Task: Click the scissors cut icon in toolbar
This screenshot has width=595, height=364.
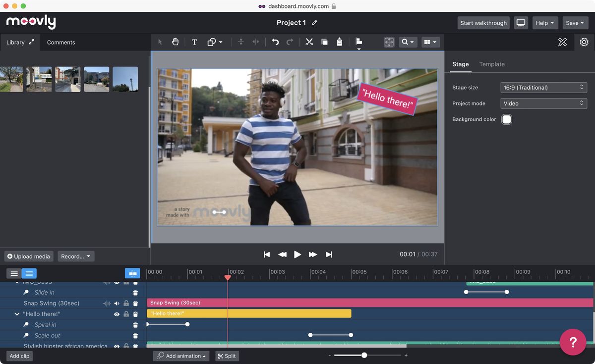Action: [309, 42]
